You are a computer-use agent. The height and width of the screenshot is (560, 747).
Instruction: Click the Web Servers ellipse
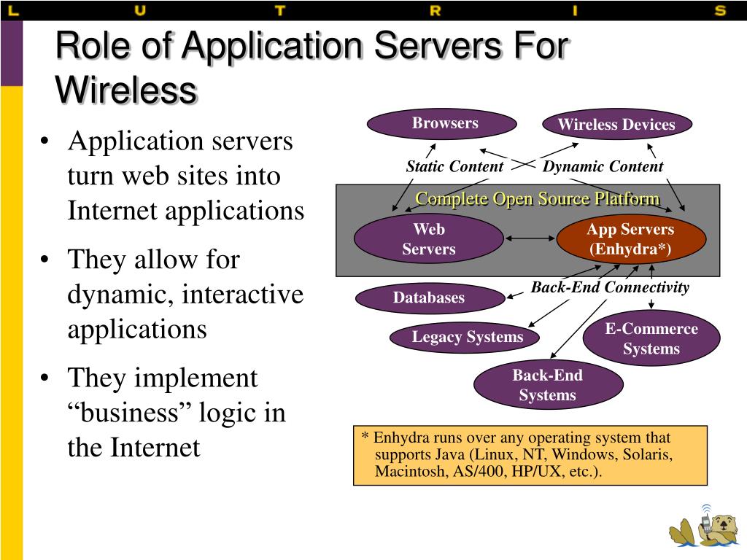pyautogui.click(x=429, y=239)
